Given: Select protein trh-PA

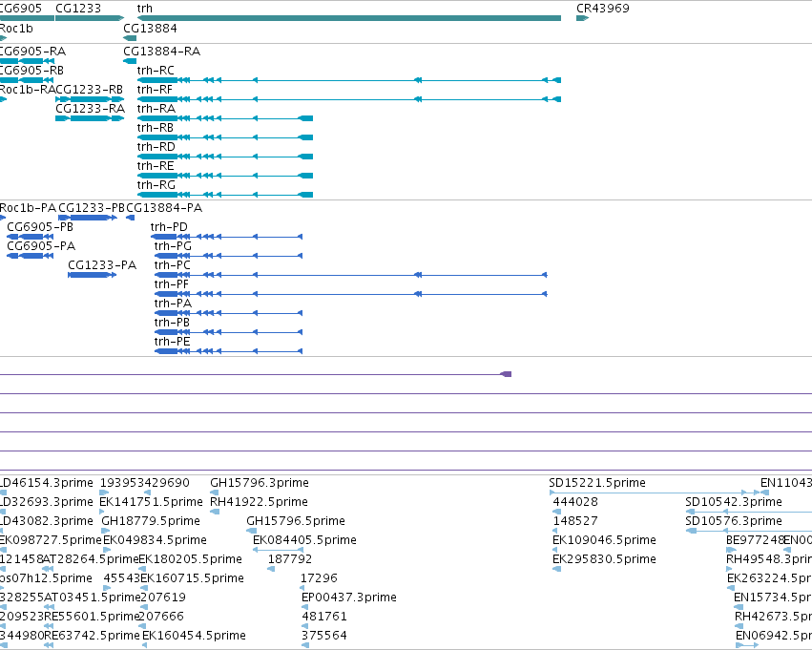Looking at the screenshot, I should 173,304.
